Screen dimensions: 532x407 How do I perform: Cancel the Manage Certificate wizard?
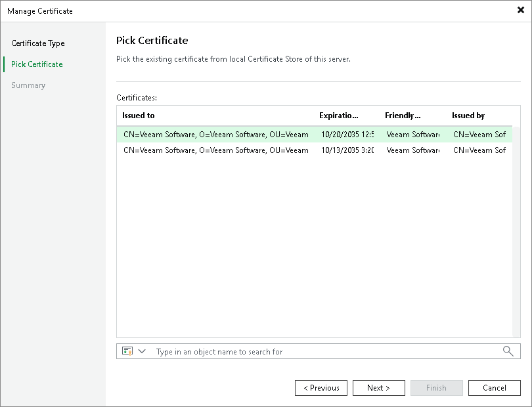[494, 388]
